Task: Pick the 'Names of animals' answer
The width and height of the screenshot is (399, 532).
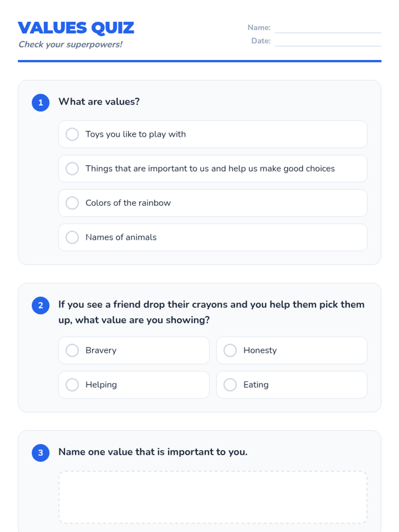Action: tap(72, 237)
